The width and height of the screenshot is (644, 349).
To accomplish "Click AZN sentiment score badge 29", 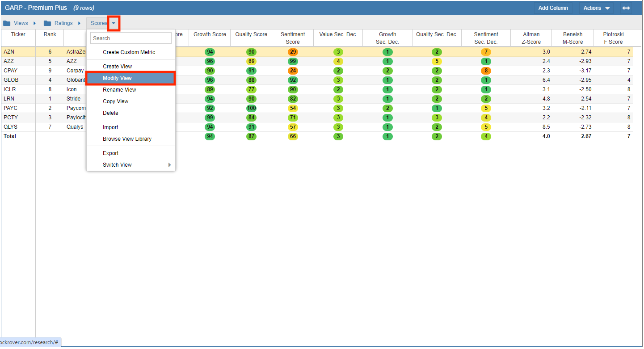I will click(x=293, y=52).
